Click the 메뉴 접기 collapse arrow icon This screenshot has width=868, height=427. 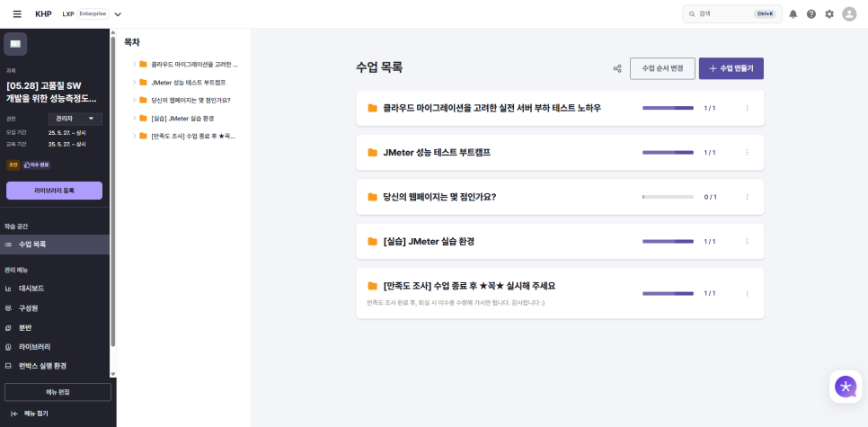[14, 414]
